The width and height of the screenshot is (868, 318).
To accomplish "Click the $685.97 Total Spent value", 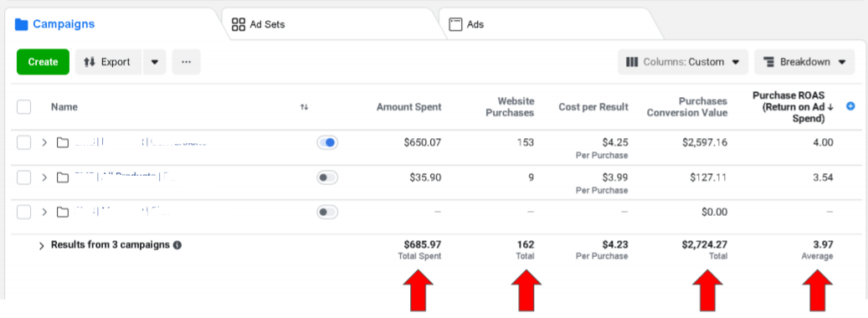I will pyautogui.click(x=423, y=244).
